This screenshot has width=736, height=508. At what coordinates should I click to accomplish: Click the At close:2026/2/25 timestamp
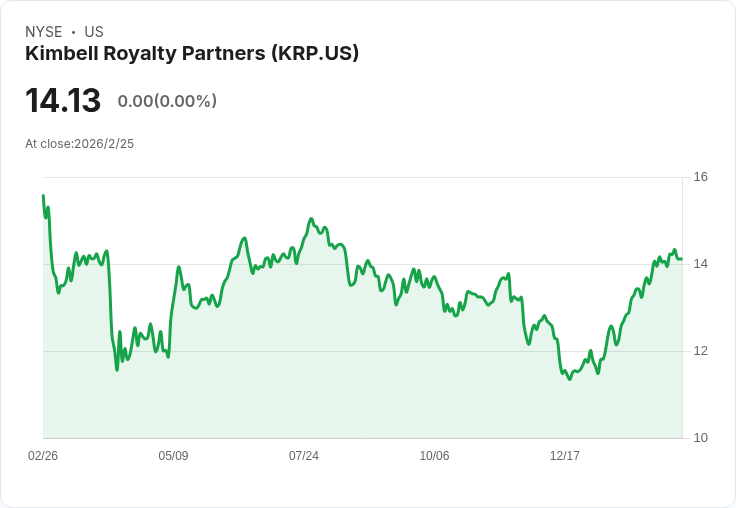pos(79,144)
